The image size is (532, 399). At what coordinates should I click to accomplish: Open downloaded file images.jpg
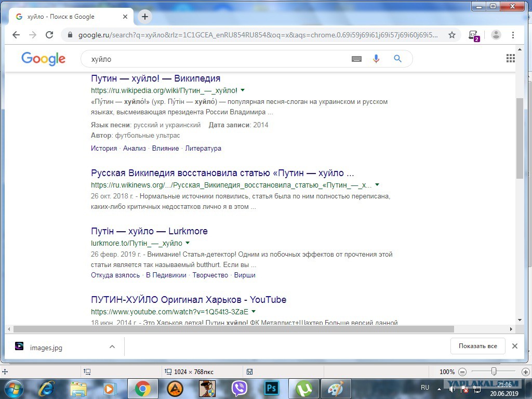click(x=46, y=348)
